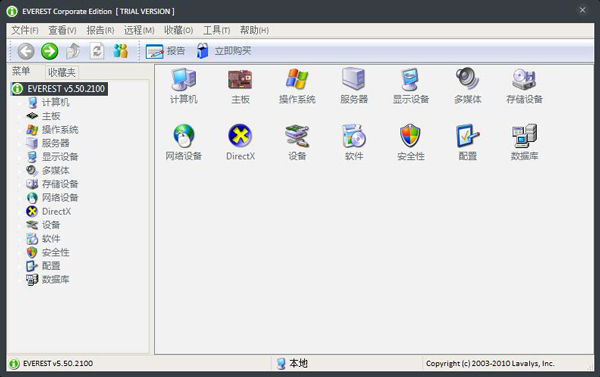Screen dimensions: 600x377
Task: Click the Up level toolbar icon
Action: pyautogui.click(x=73, y=51)
